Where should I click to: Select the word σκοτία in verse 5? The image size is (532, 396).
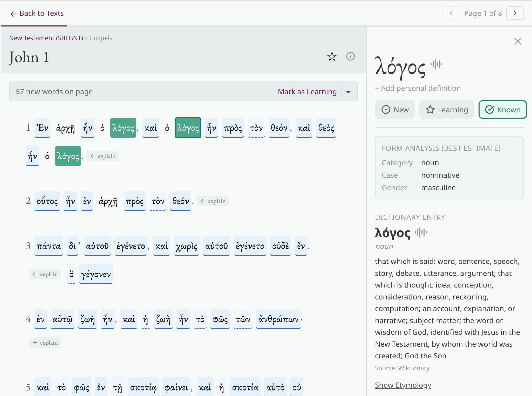coord(245,387)
